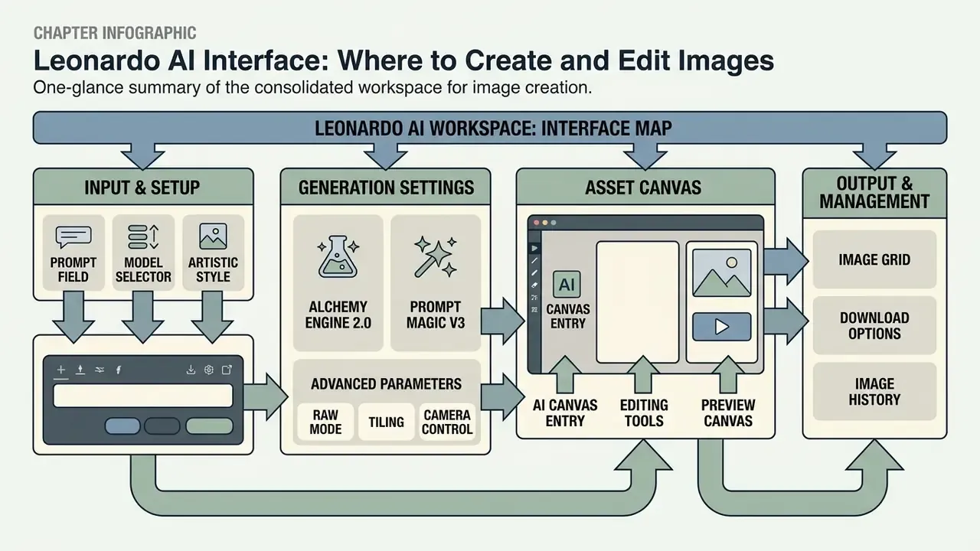
Task: Click the download tray icon in the prompt bar
Action: pyautogui.click(x=191, y=370)
